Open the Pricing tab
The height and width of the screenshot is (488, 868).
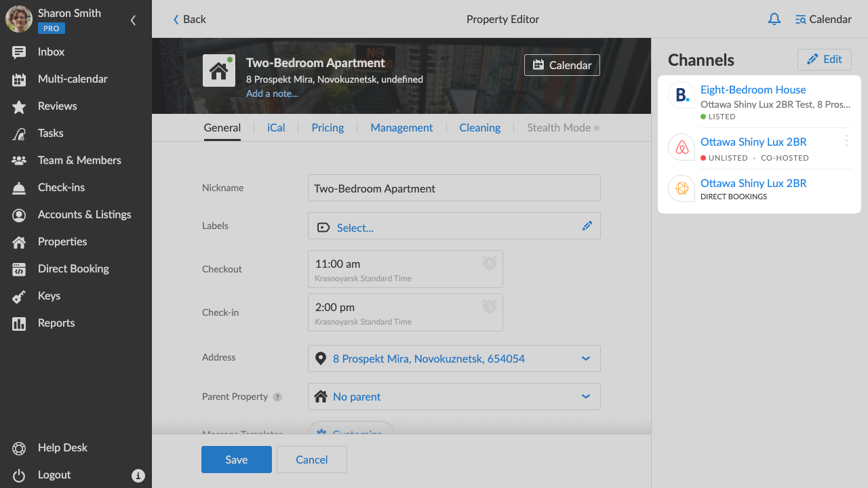point(328,127)
